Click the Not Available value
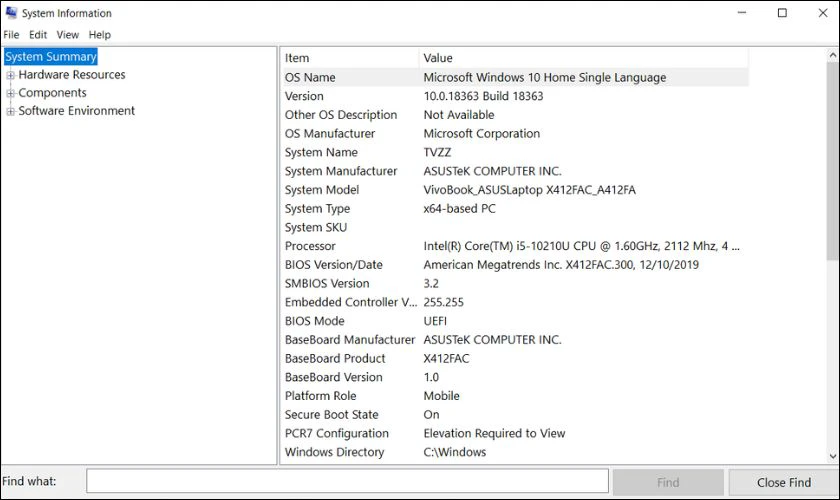Viewport: 840px width, 500px height. coord(459,115)
